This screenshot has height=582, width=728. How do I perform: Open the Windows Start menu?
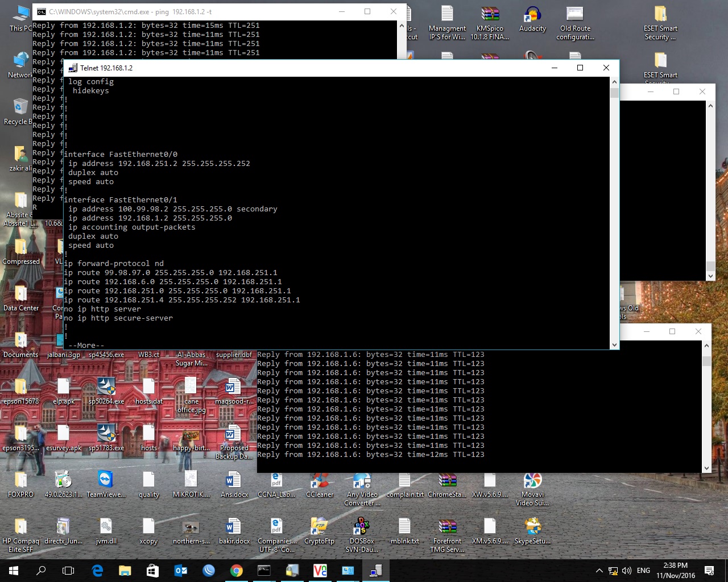point(14,570)
